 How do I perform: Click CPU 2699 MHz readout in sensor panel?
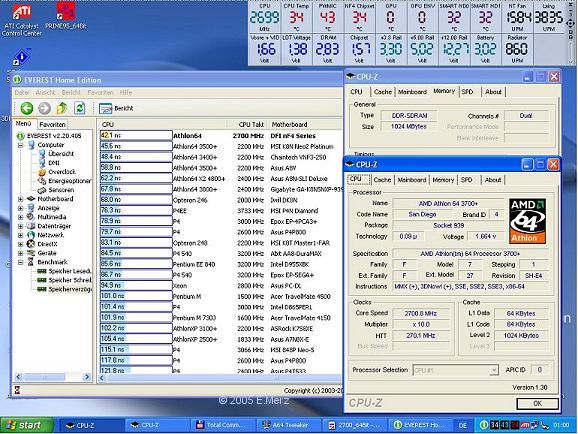(x=264, y=17)
